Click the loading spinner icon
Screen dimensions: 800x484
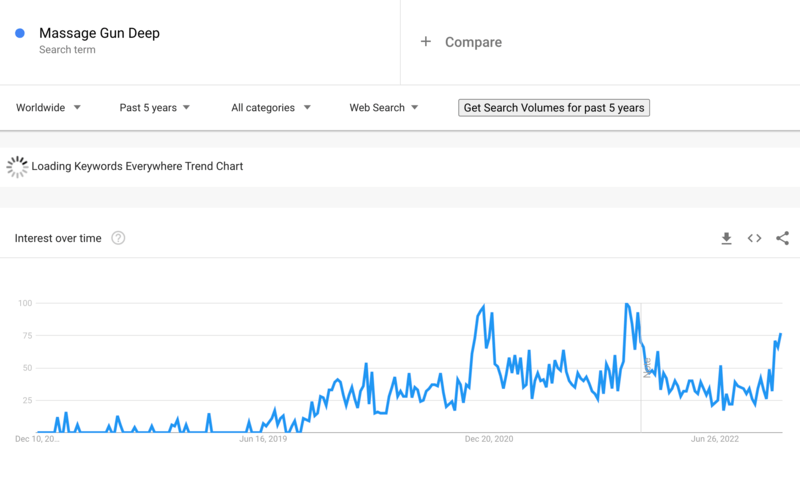[x=17, y=167]
